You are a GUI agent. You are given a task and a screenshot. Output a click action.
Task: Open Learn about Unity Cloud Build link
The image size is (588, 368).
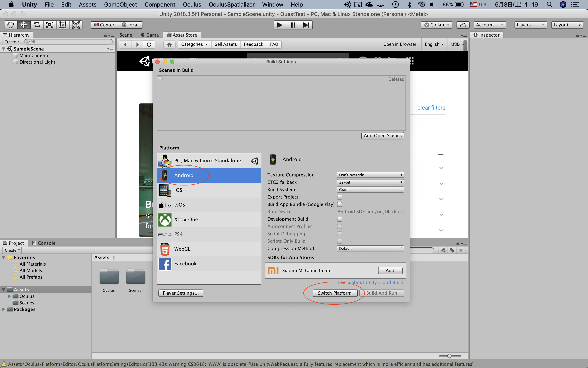pos(371,282)
